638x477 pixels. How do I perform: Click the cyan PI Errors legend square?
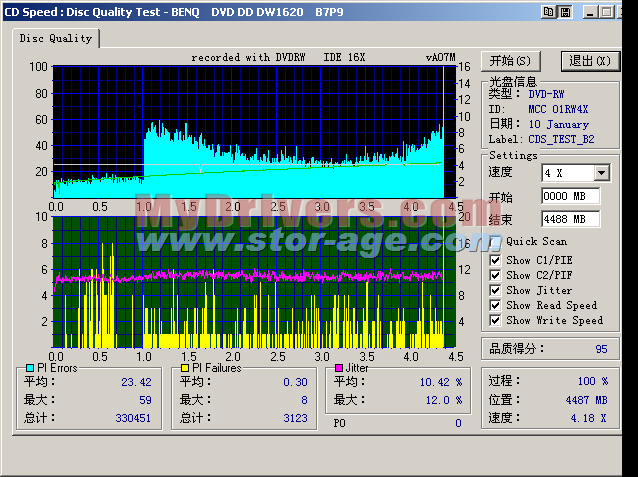[x=29, y=368]
